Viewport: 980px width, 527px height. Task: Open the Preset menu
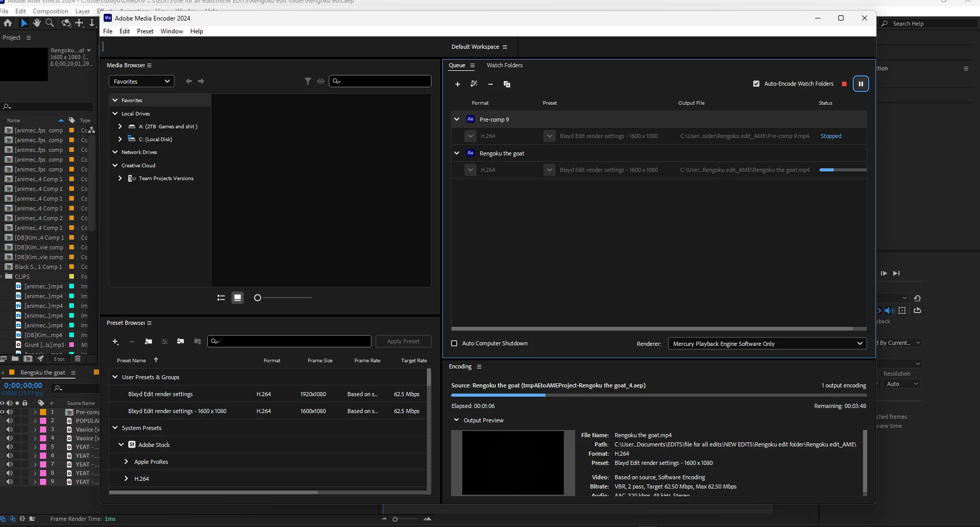tap(145, 31)
